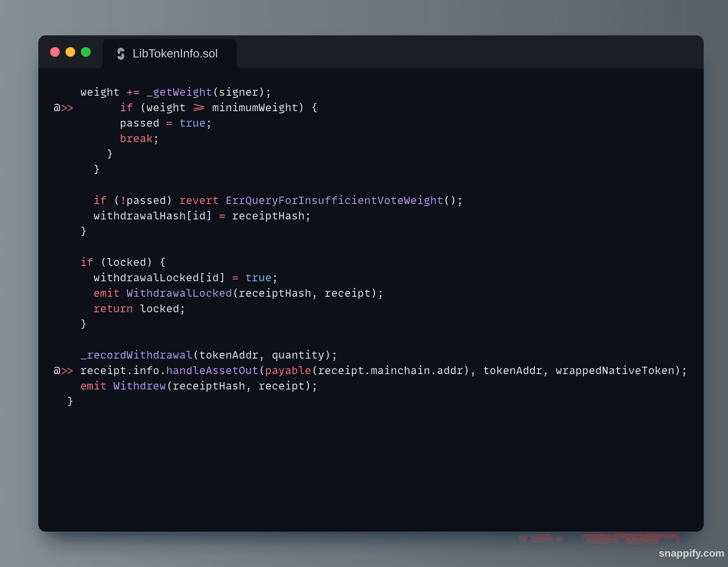The width and height of the screenshot is (728, 567).
Task: Click the yellow minimize dot
Action: click(70, 52)
